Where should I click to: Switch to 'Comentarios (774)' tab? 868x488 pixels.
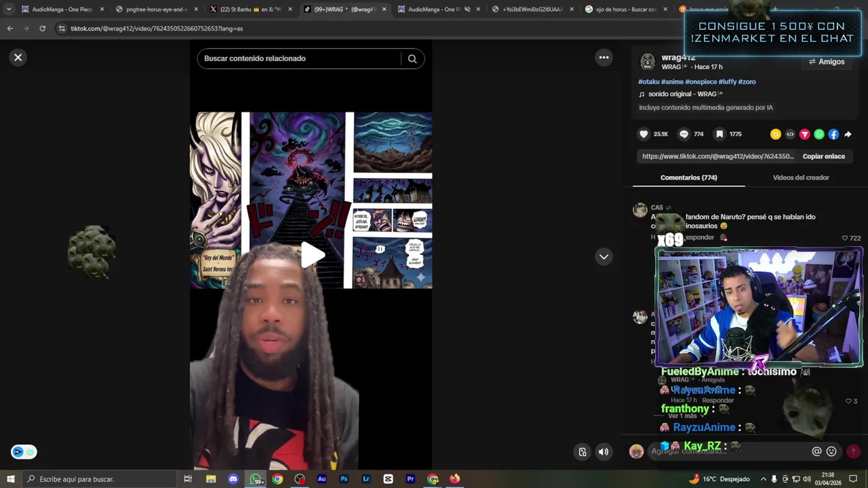pyautogui.click(x=688, y=178)
